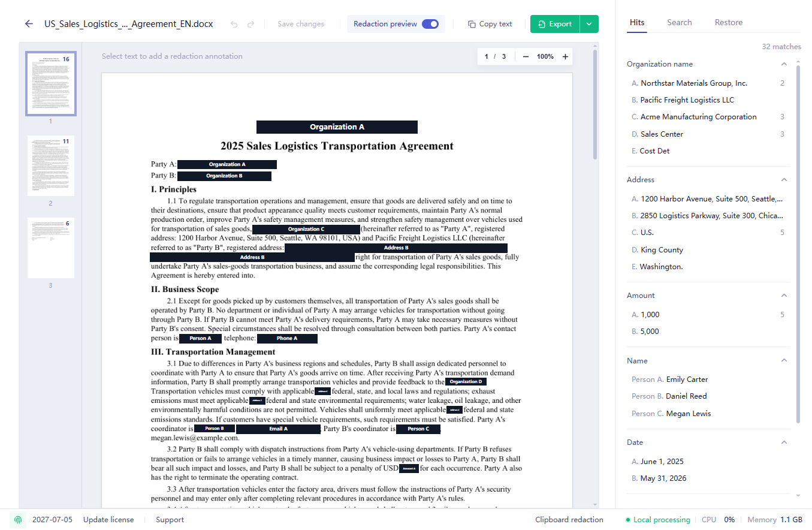The image size is (812, 530).
Task: Click the Clipboard redaction link
Action: [569, 520]
